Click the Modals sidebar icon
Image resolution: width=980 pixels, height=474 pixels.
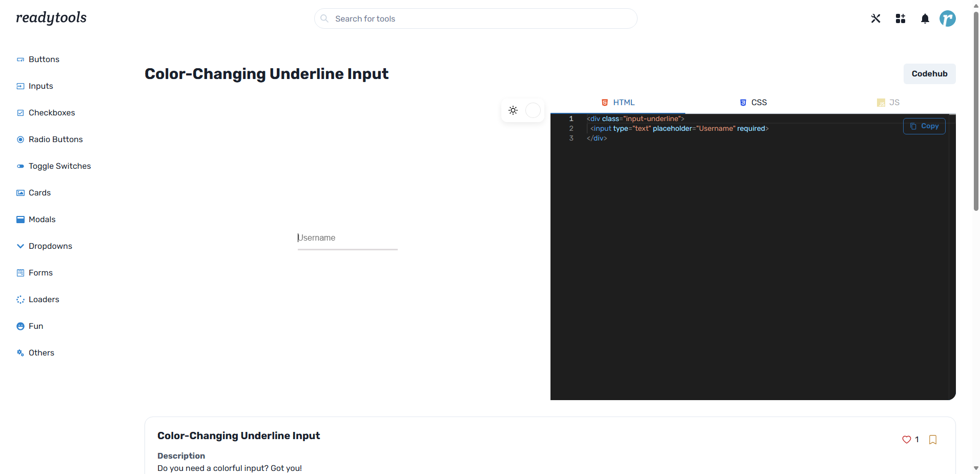pyautogui.click(x=21, y=220)
